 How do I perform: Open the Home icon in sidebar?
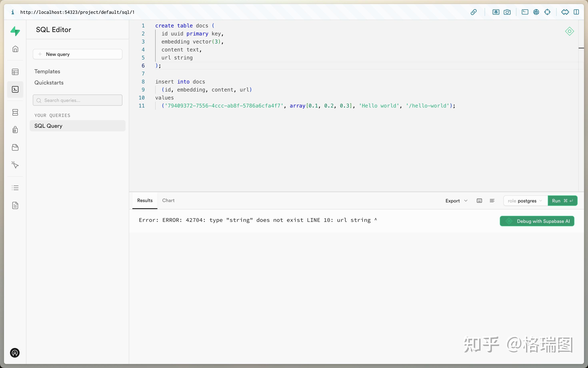(15, 49)
